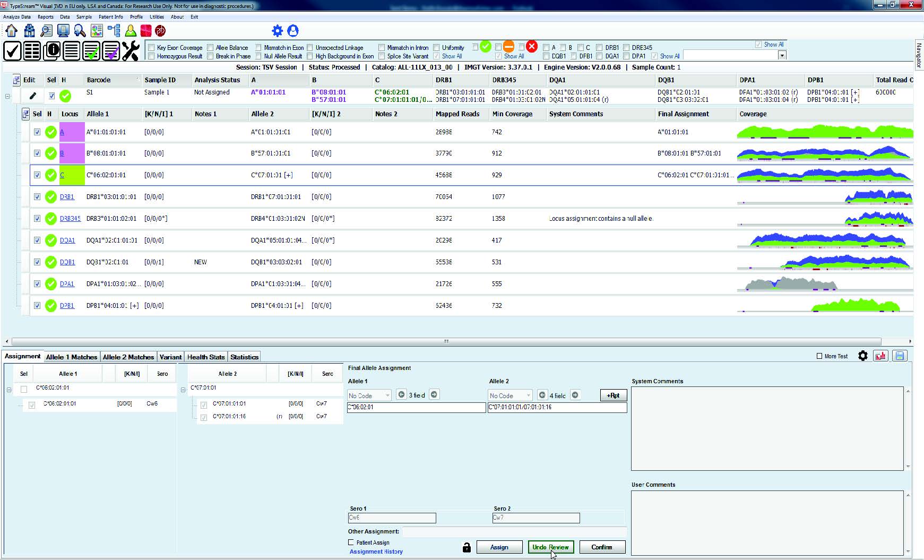Click the computer monitor toolbar icon

click(x=63, y=31)
